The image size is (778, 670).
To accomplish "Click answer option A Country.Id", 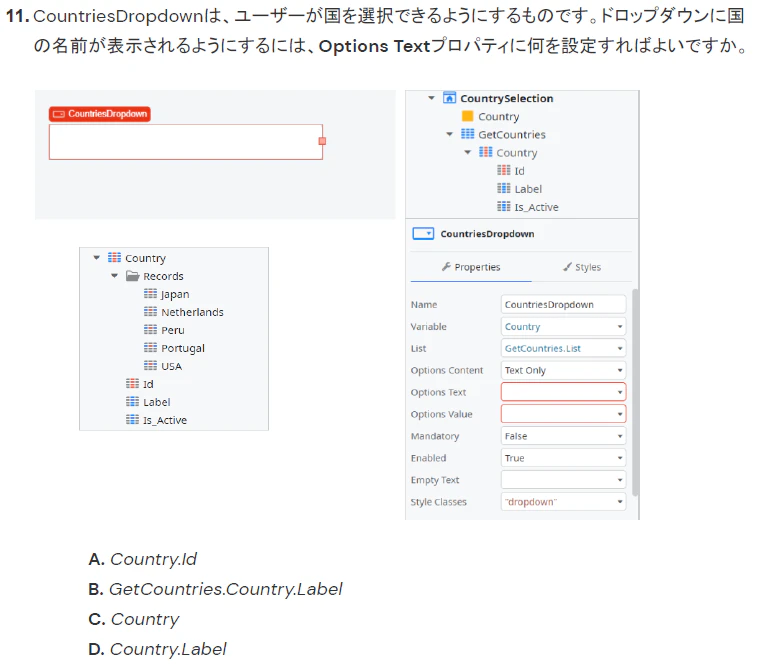I will click(142, 559).
